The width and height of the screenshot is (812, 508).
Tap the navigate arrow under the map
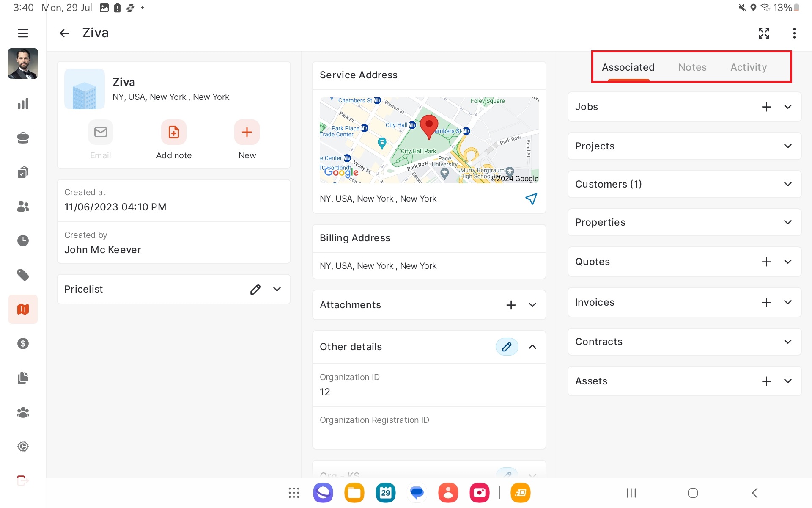[x=531, y=199]
